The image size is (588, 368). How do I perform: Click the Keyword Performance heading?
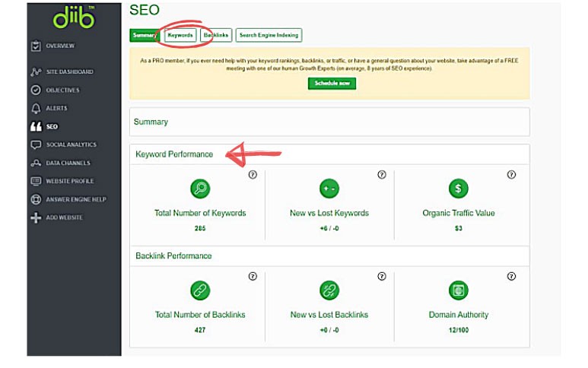coord(174,154)
